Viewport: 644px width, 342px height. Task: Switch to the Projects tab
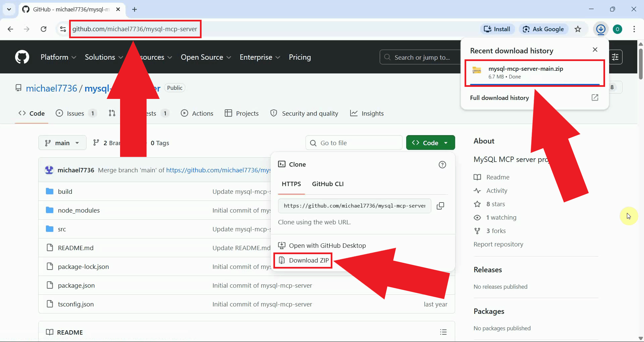tap(242, 113)
